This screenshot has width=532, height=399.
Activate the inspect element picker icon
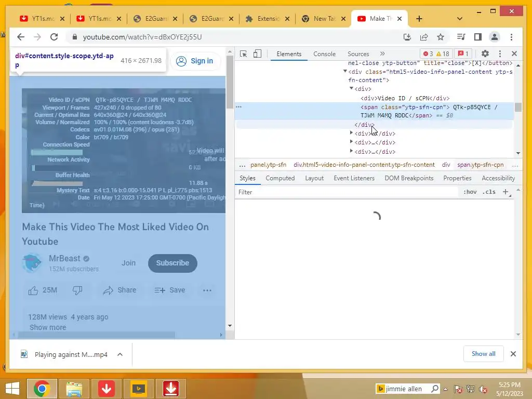243,54
